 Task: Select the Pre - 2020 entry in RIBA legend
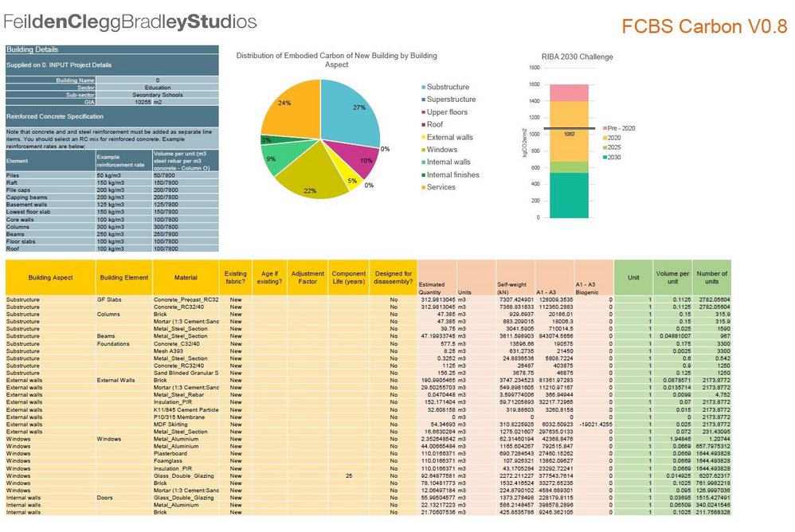[619, 128]
